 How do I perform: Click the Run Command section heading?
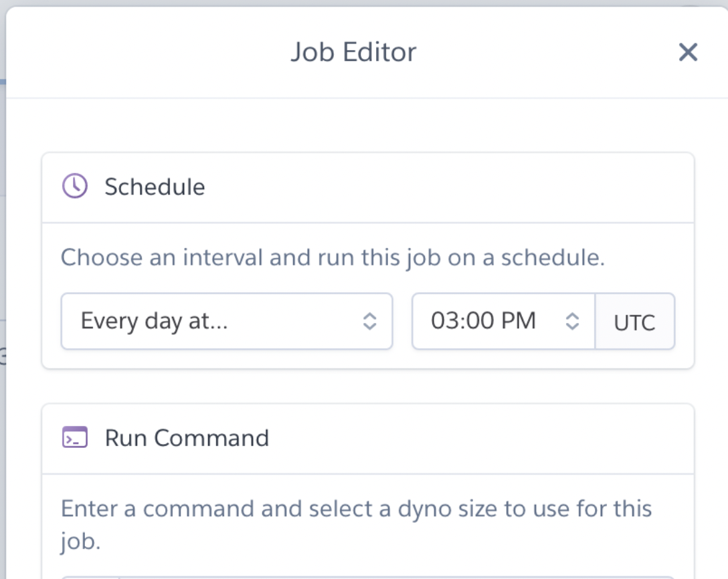click(x=187, y=438)
